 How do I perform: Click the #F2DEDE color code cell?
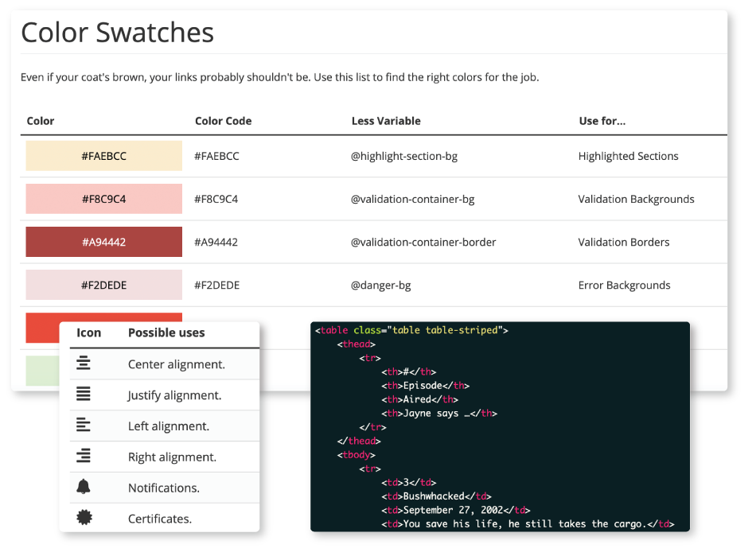217,286
